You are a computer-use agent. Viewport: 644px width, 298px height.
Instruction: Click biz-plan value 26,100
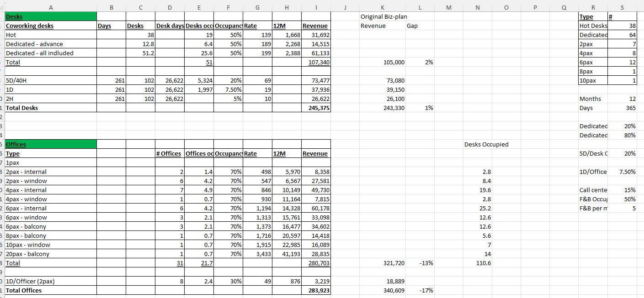[x=383, y=99]
